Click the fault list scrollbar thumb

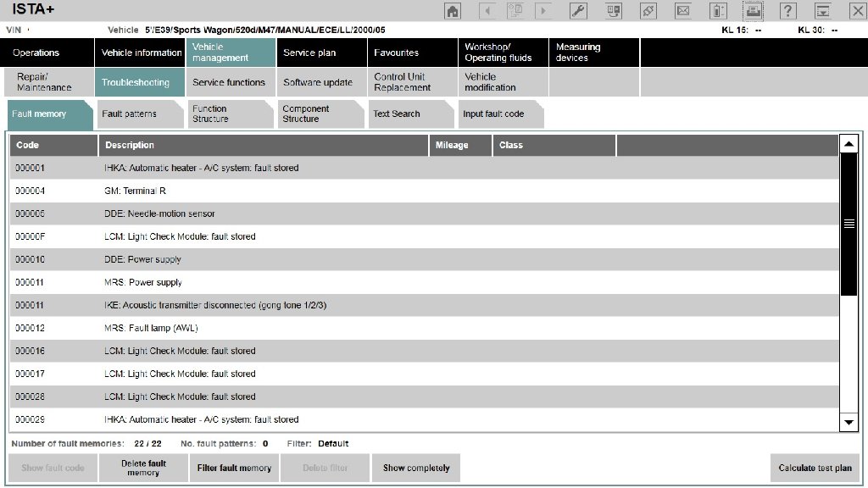click(849, 224)
